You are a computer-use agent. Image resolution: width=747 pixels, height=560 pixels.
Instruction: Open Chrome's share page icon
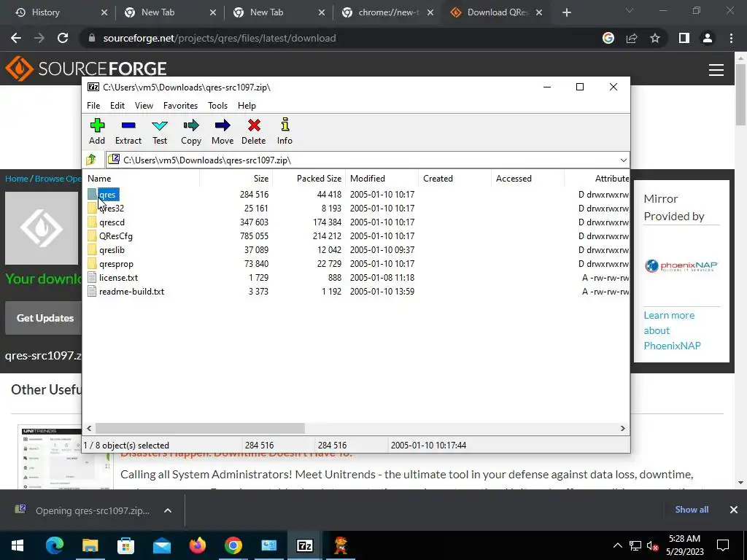click(632, 38)
